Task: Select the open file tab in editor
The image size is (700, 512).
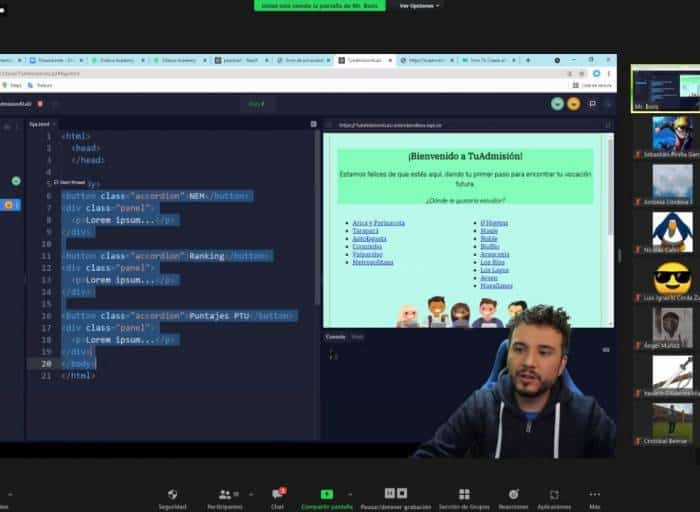Action: [x=42, y=124]
